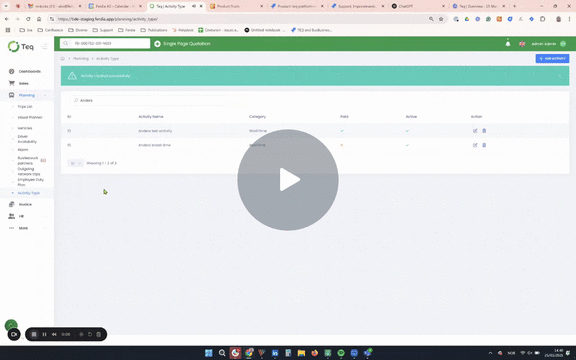Click the Teq logo

[x=21, y=46]
